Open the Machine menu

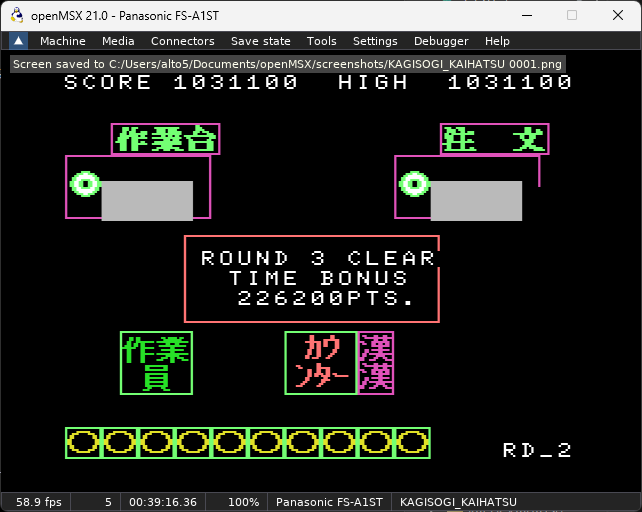(x=63, y=41)
